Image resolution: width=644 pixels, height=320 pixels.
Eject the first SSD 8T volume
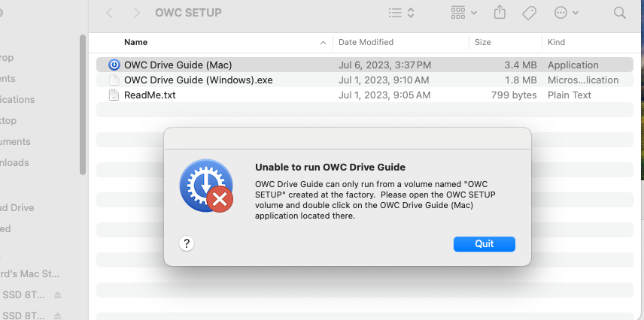[57, 294]
